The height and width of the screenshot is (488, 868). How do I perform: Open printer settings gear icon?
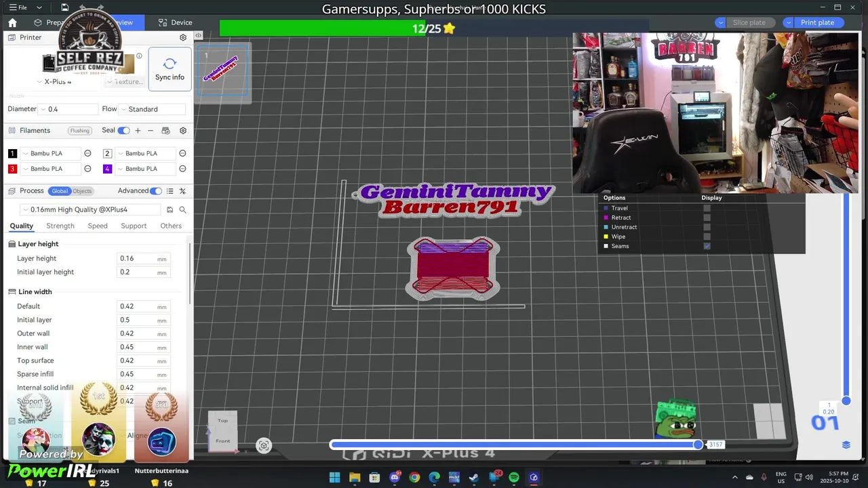[182, 37]
